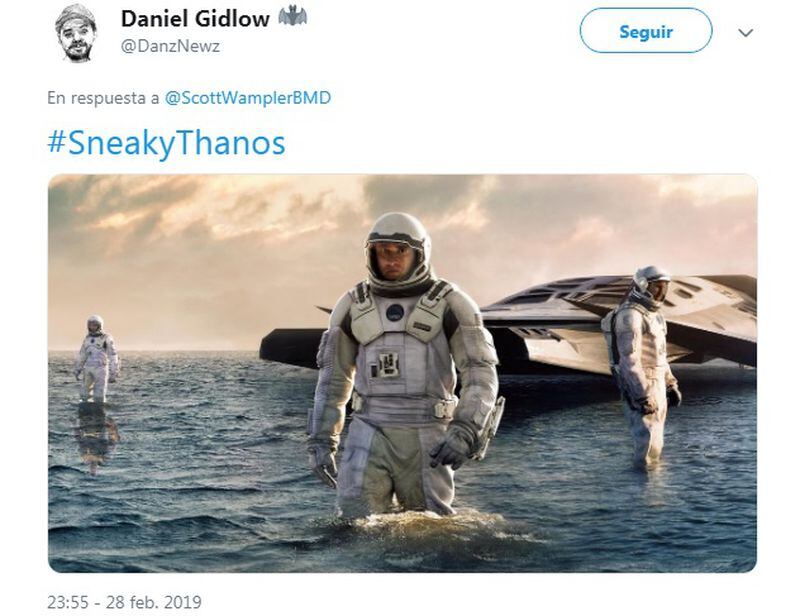Open the @ScottWamplerBMD reply mention

click(x=248, y=97)
